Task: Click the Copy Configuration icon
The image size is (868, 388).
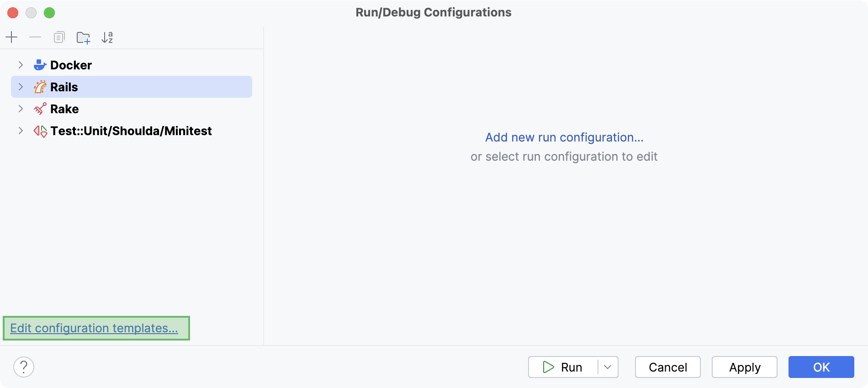Action: 59,37
